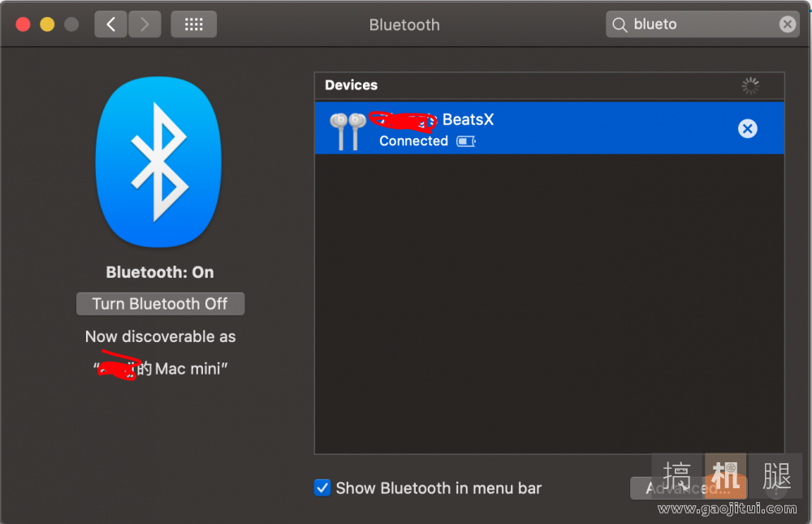
Task: Toggle Show Bluetooth in menu bar checkbox
Action: [322, 487]
